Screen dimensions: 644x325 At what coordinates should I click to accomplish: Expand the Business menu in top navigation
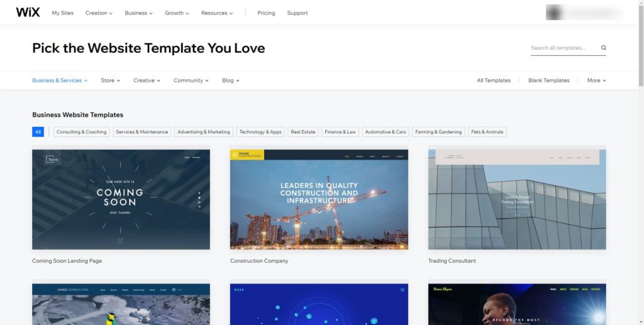(138, 13)
